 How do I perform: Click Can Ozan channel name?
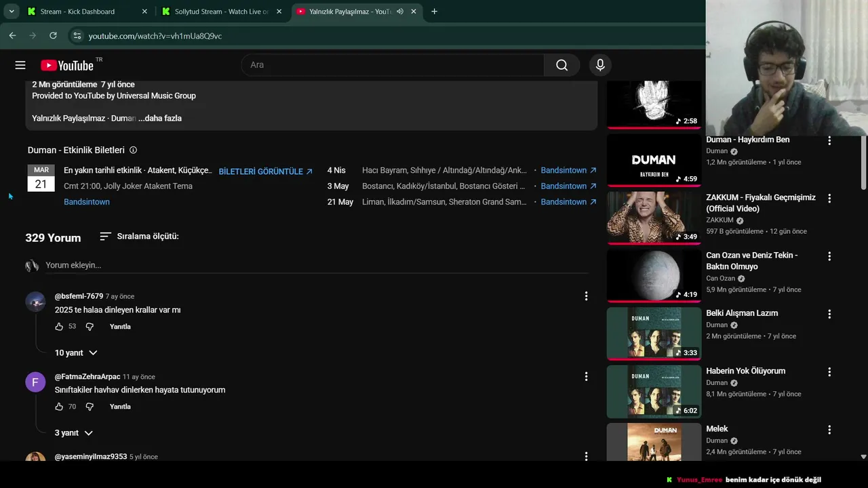[x=720, y=279]
